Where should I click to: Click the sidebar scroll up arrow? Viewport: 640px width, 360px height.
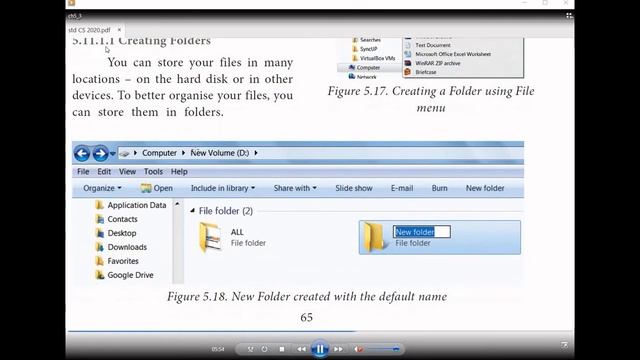point(177,204)
